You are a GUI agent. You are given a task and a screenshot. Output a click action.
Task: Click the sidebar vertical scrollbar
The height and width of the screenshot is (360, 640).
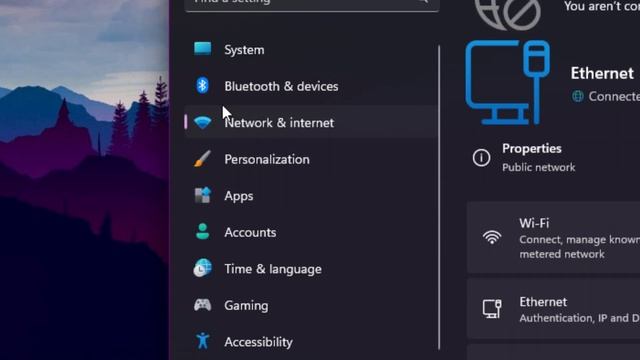pos(439,198)
